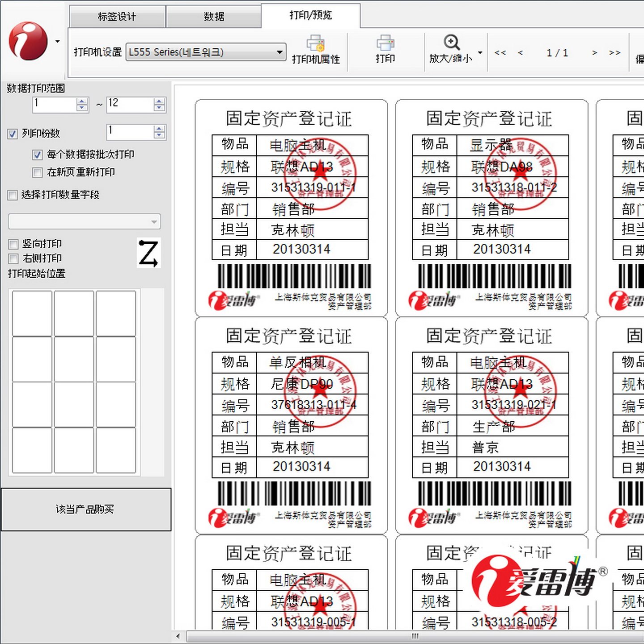Enable 竖向打印 checkbox
This screenshot has width=644, height=644.
(13, 244)
